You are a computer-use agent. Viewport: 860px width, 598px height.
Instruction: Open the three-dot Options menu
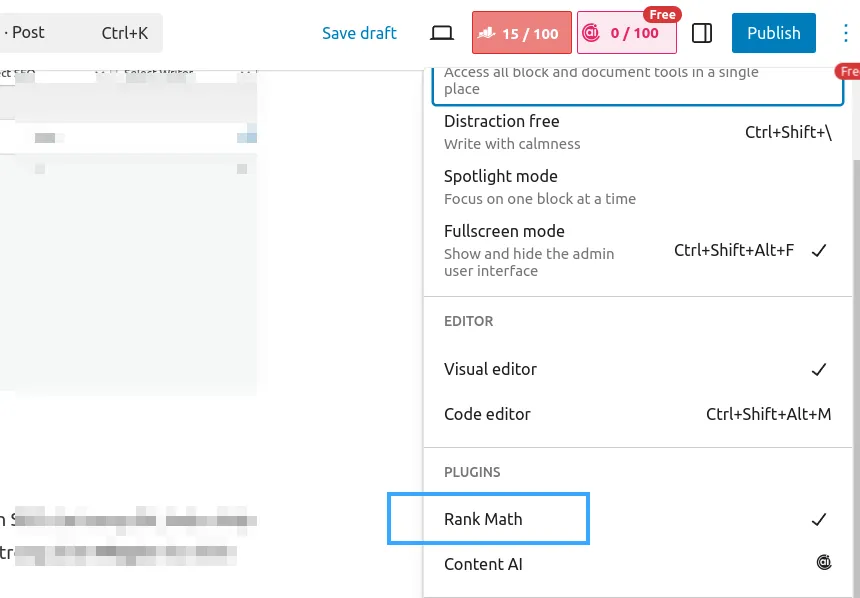point(846,33)
